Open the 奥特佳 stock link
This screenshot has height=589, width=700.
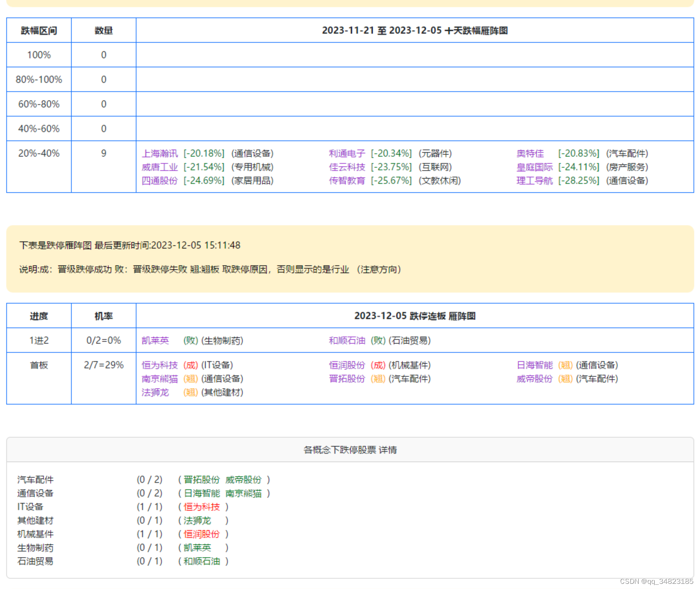click(x=530, y=154)
